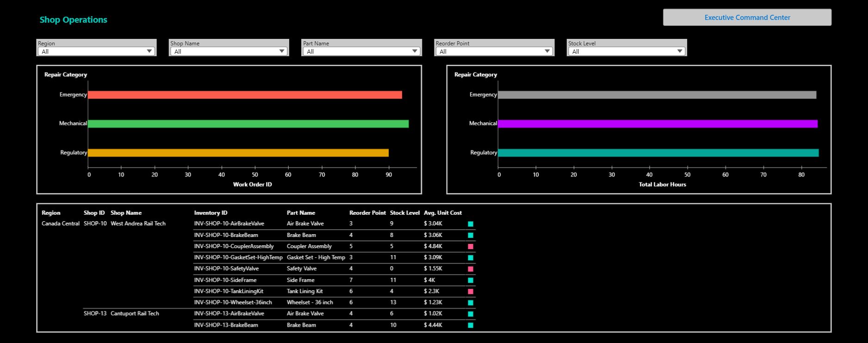Click the purple Mechanical labor hours bar
The height and width of the screenshot is (343, 868).
(x=657, y=124)
